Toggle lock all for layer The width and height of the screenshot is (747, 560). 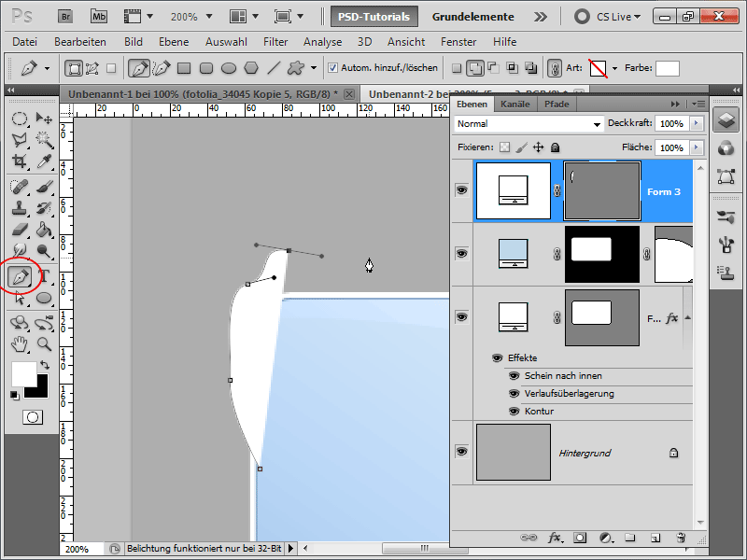pyautogui.click(x=555, y=147)
